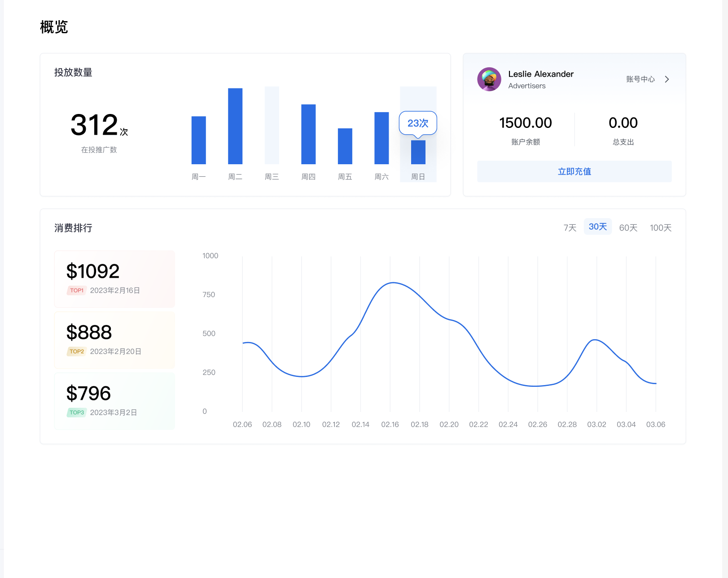Click the highlighted 周日 bar
728x578 pixels.
click(x=418, y=152)
